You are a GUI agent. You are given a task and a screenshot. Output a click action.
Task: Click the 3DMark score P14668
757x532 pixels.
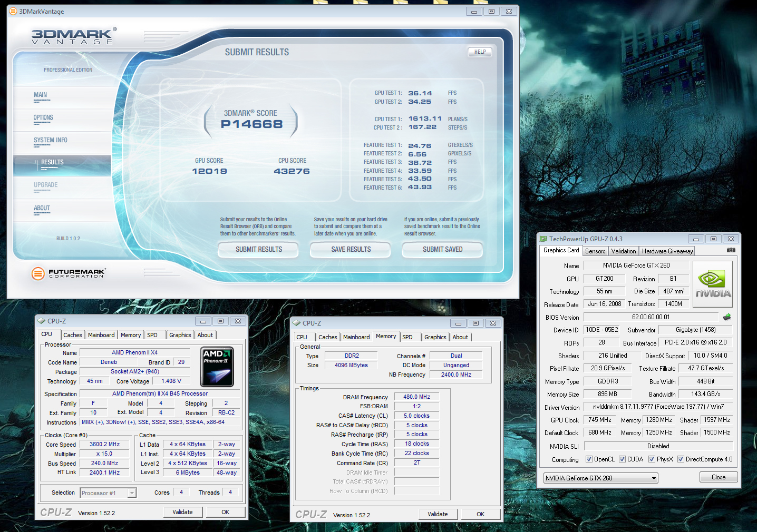coord(251,124)
